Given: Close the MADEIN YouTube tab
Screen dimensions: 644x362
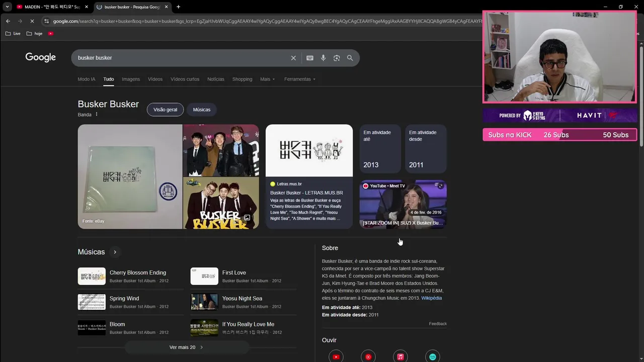Looking at the screenshot, I should (87, 7).
